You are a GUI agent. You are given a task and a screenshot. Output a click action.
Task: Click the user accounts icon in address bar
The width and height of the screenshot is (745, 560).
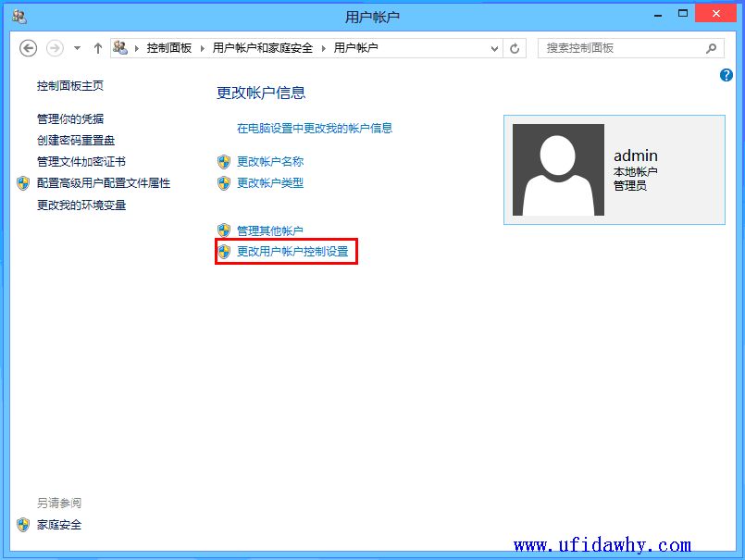coord(120,47)
